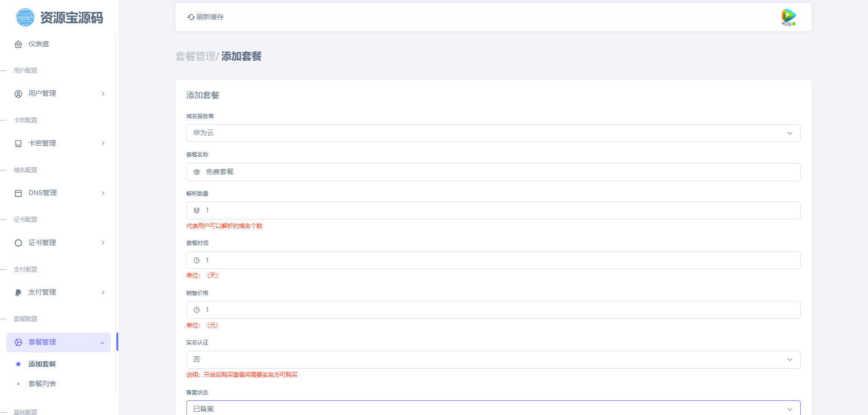Expand the 用户管理 submenu chevron
868x415 pixels.
[x=103, y=94]
